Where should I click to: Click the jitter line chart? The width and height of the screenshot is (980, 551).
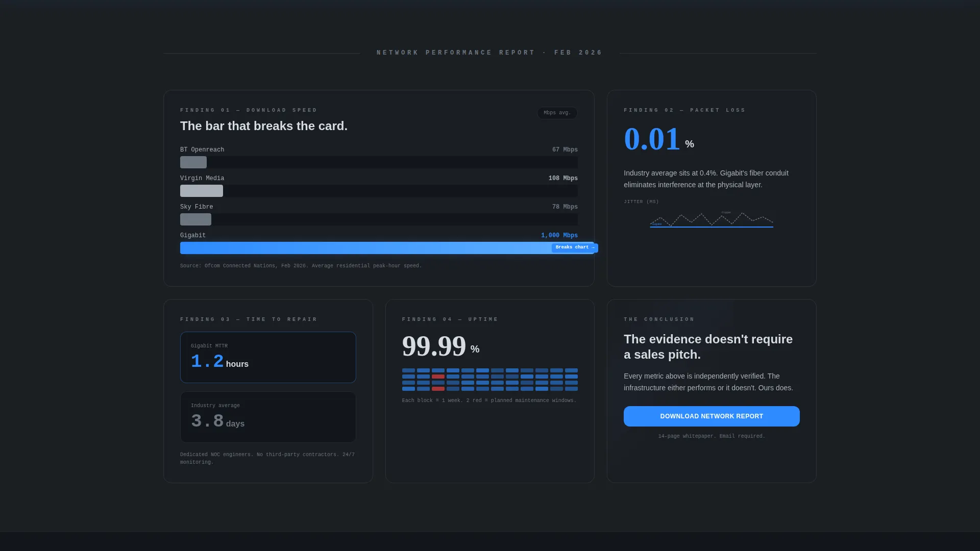pos(712,219)
